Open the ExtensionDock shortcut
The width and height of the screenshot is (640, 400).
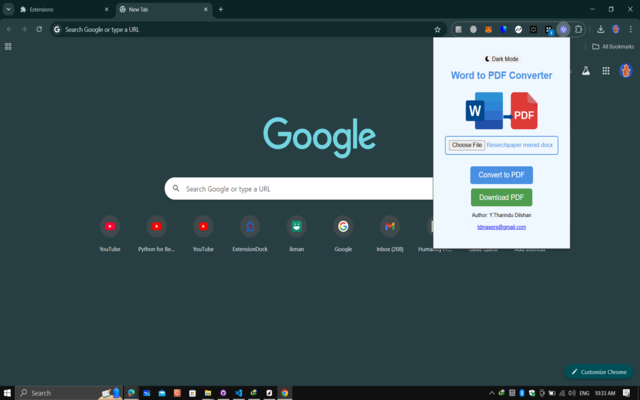tap(250, 233)
